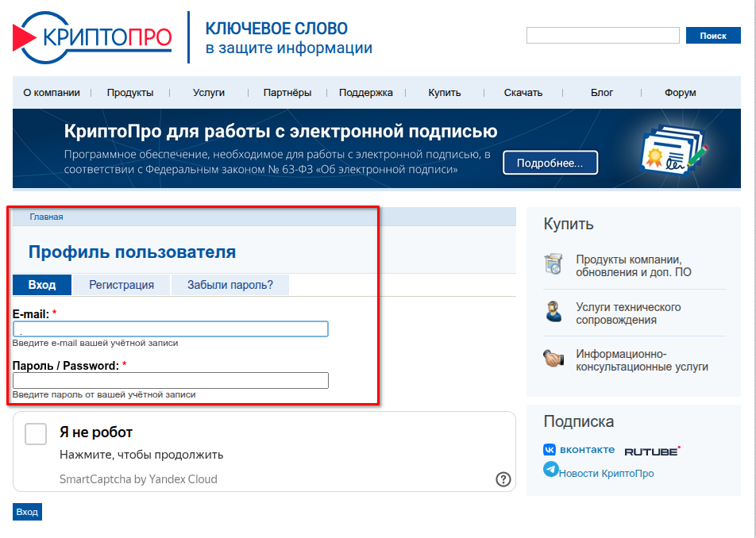The width and height of the screenshot is (756, 538).
Task: Focus the Пароль / Password field
Action: point(171,381)
